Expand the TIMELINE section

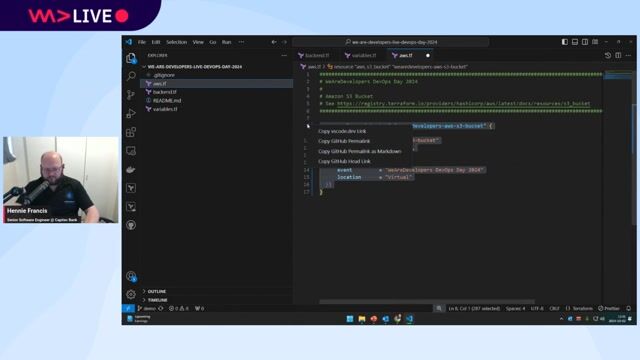[x=158, y=300]
